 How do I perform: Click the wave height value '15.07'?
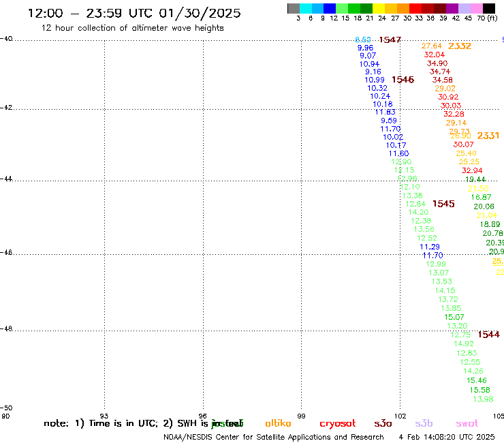coord(454,317)
